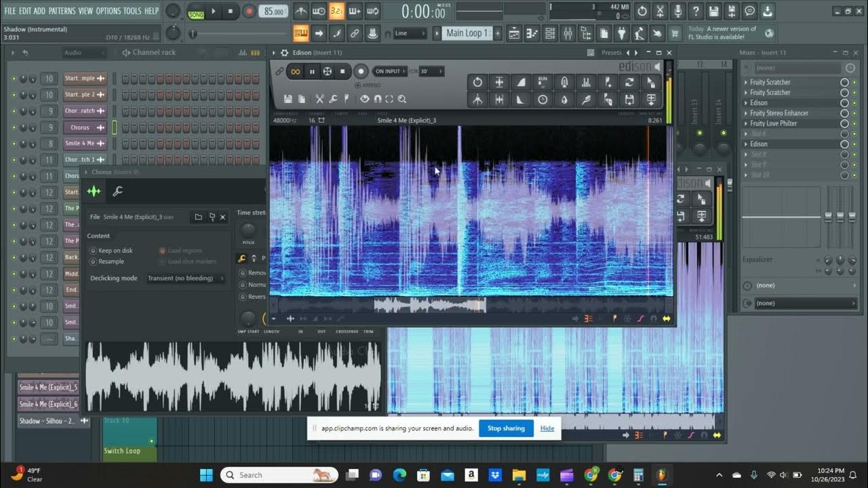The image size is (868, 488).
Task: Click the main transport record button
Action: pyautogui.click(x=249, y=12)
